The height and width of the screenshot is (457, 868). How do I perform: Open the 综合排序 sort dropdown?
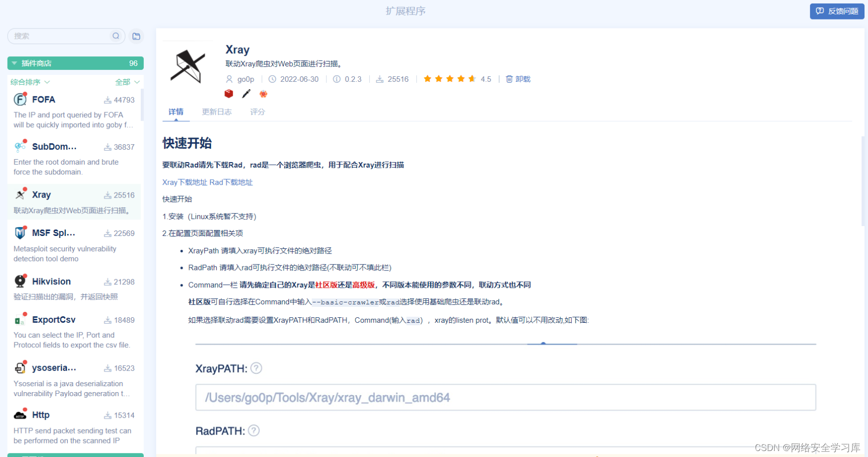30,82
